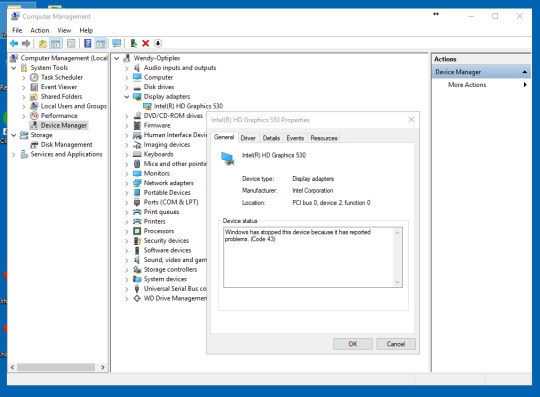
Task: Click Device status box down scroll arrow
Action: coord(397,282)
